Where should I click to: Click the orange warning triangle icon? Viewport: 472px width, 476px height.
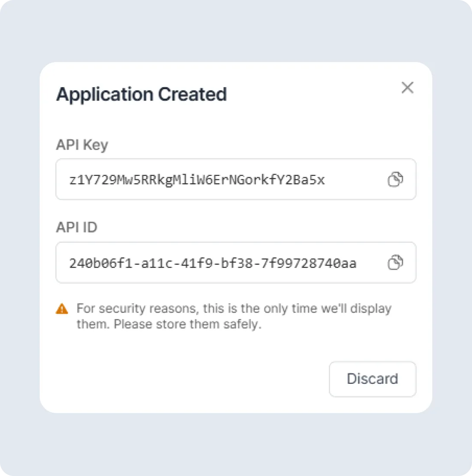click(x=62, y=309)
